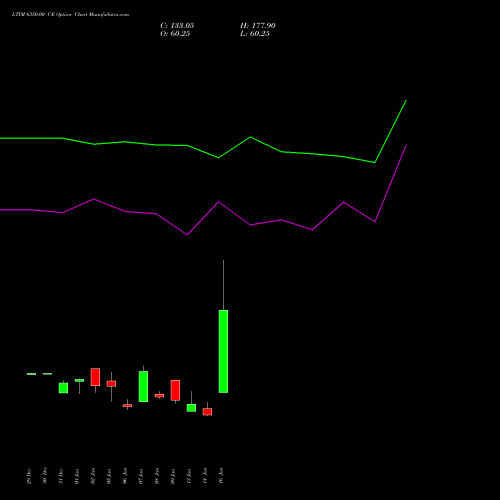Click the red candle body on 02 Jan
Screen dimensions: 500x500
pos(95,377)
